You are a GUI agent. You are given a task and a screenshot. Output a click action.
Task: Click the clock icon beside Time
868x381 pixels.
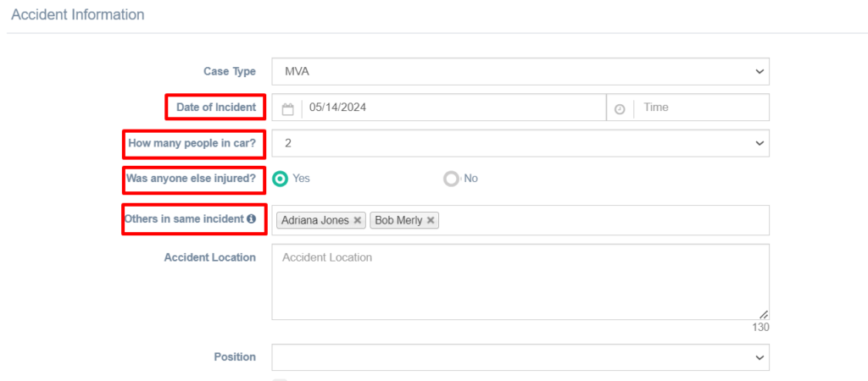620,109
